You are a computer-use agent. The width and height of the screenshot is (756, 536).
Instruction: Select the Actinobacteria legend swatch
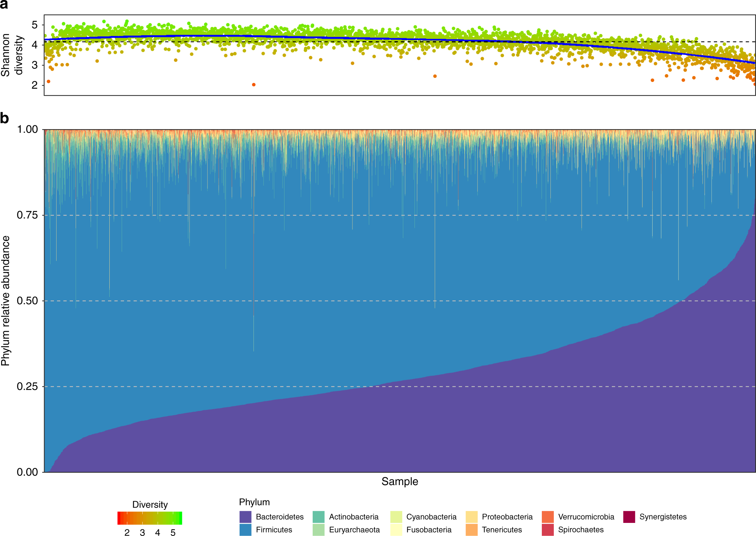[x=318, y=517]
